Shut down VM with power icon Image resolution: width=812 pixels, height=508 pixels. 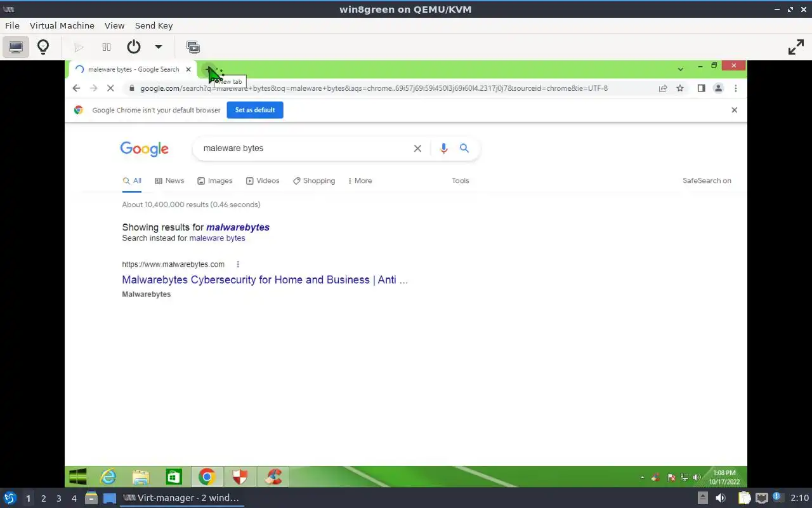tap(133, 47)
